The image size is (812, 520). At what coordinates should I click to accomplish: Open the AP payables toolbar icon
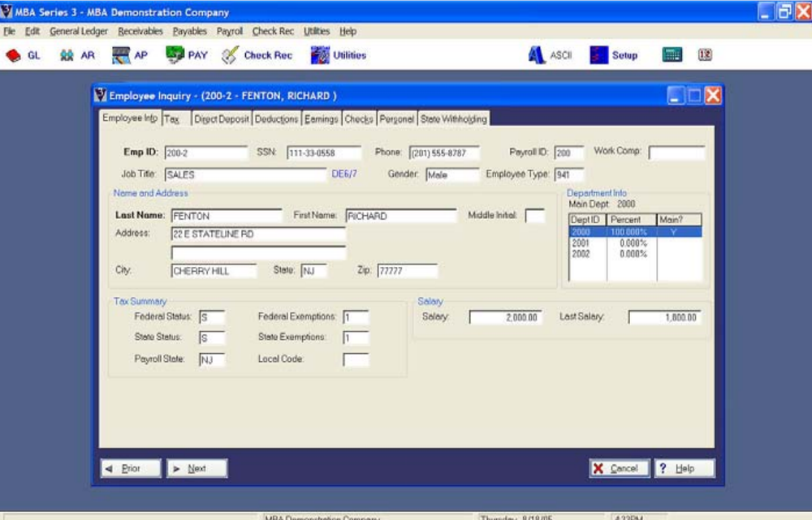coord(130,55)
